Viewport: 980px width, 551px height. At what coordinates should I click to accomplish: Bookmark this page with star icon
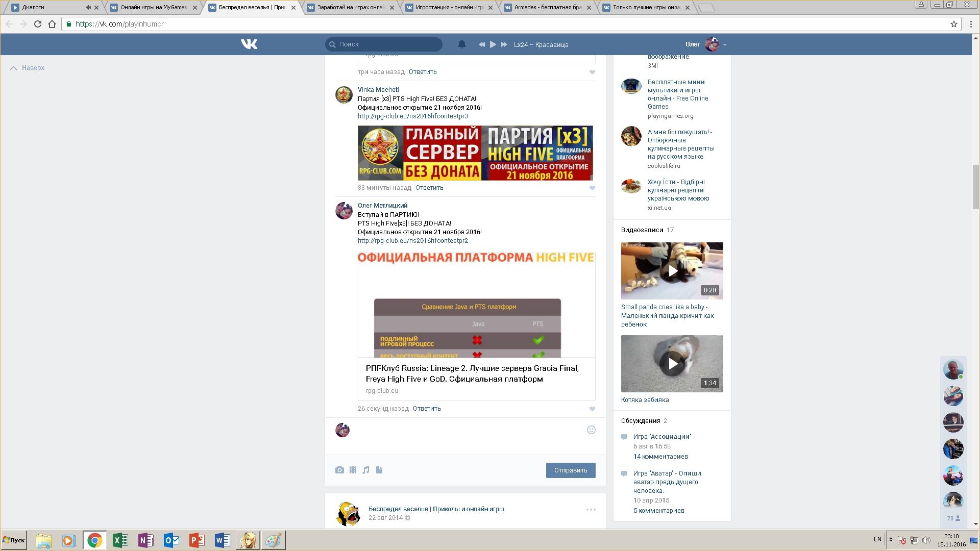coord(953,24)
